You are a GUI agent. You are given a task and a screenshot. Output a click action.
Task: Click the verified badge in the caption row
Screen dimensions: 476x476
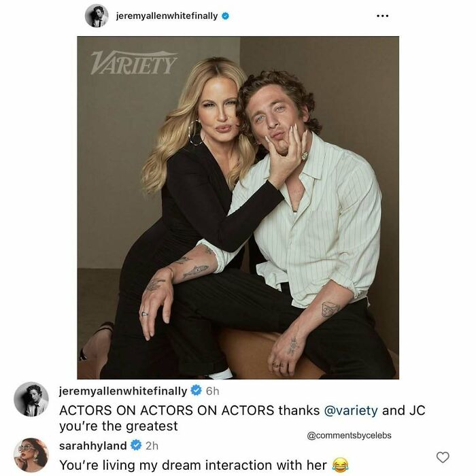click(x=196, y=391)
